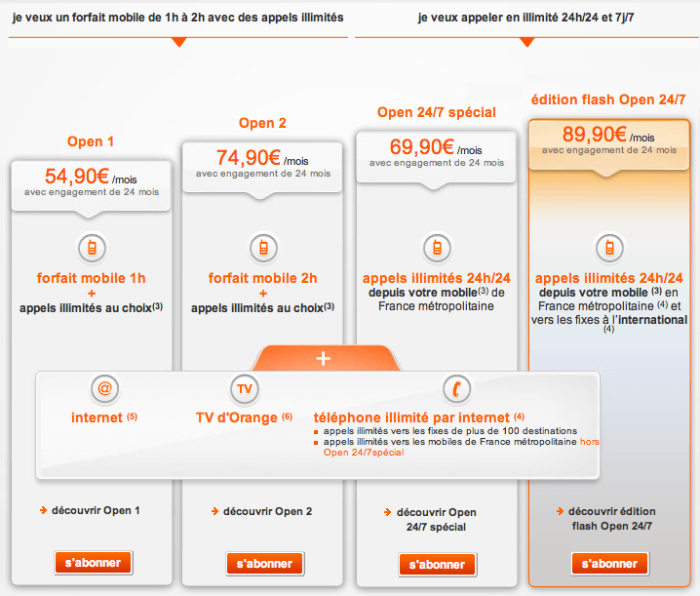Click arrow icon beside découvrir Open 1
This screenshot has height=596, width=700.
point(43,510)
